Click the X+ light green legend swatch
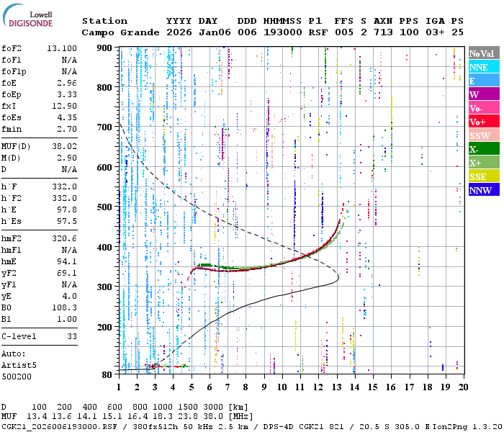Image resolution: width=504 pixels, height=432 pixels. pos(482,163)
